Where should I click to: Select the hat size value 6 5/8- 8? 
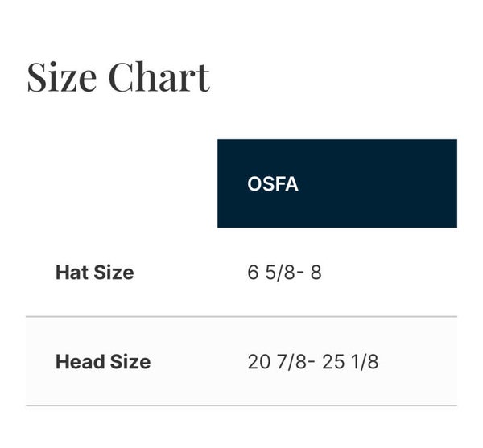click(x=284, y=273)
